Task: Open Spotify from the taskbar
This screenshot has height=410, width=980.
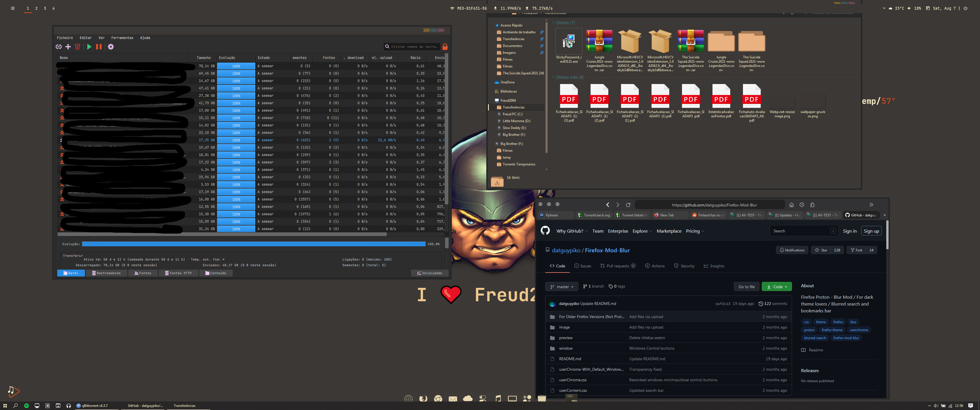Action: [x=26, y=406]
